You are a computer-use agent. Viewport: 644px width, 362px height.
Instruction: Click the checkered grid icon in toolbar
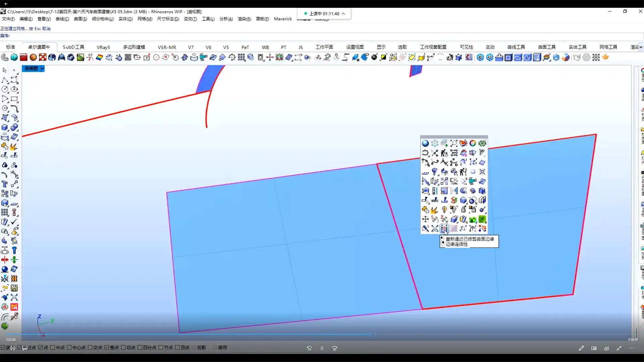pyautogui.click(x=128, y=58)
